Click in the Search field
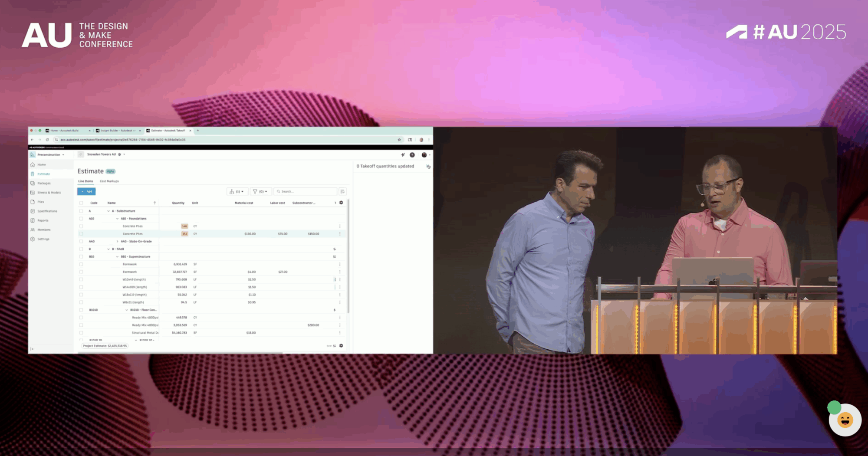 point(306,191)
